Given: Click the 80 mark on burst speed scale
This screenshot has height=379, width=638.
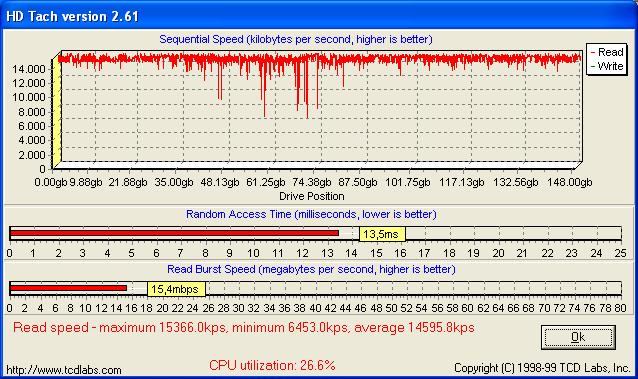Looking at the screenshot, I should 620,308.
